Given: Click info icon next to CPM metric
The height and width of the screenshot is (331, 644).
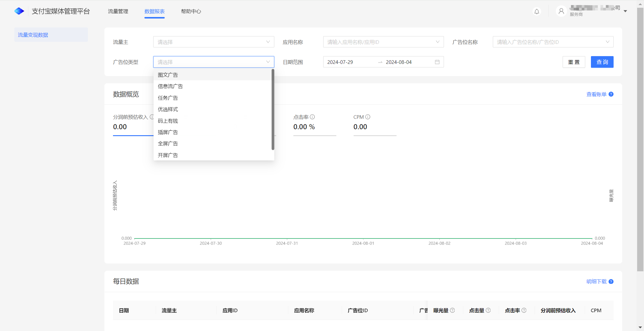Looking at the screenshot, I should (368, 117).
